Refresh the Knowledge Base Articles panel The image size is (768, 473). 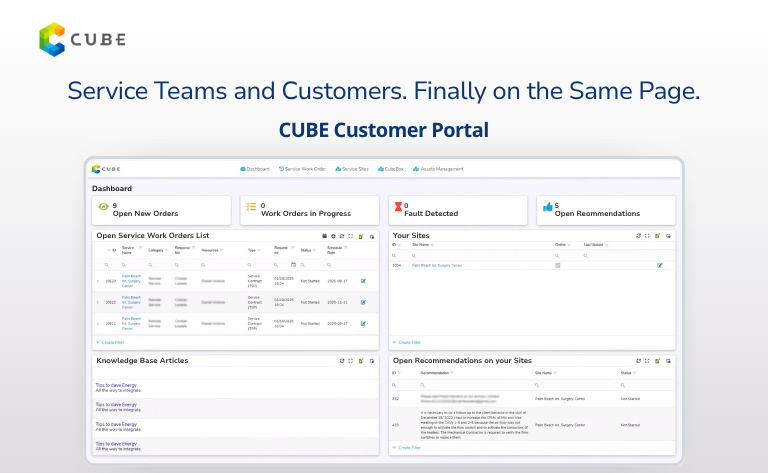341,360
